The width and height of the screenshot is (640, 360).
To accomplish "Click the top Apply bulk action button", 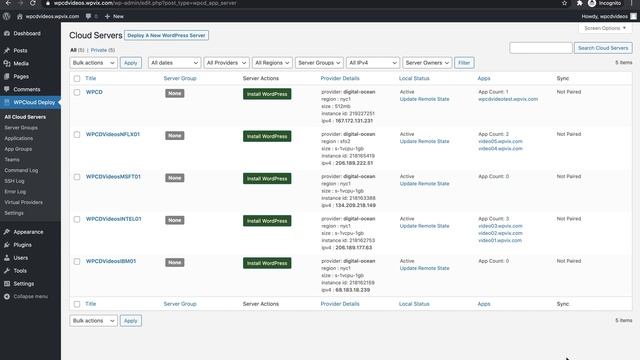I will click(131, 63).
